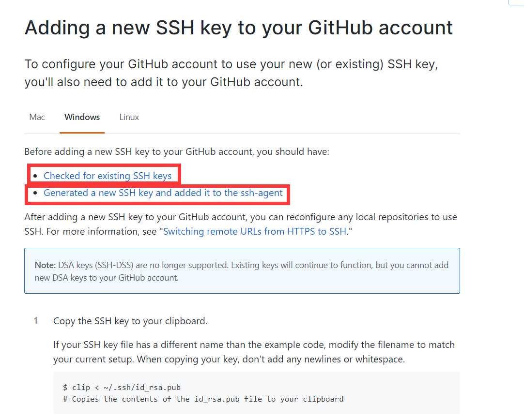Click the step number 1 marker

pos(36,321)
